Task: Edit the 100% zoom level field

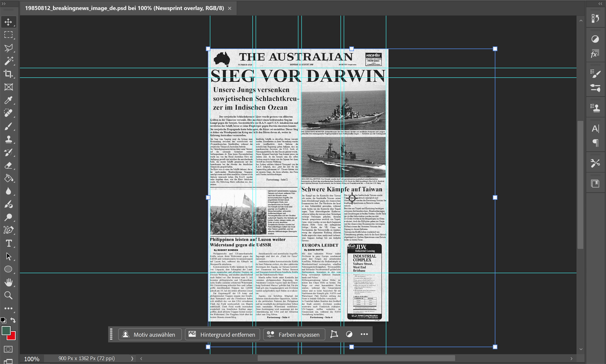Action: [32, 359]
